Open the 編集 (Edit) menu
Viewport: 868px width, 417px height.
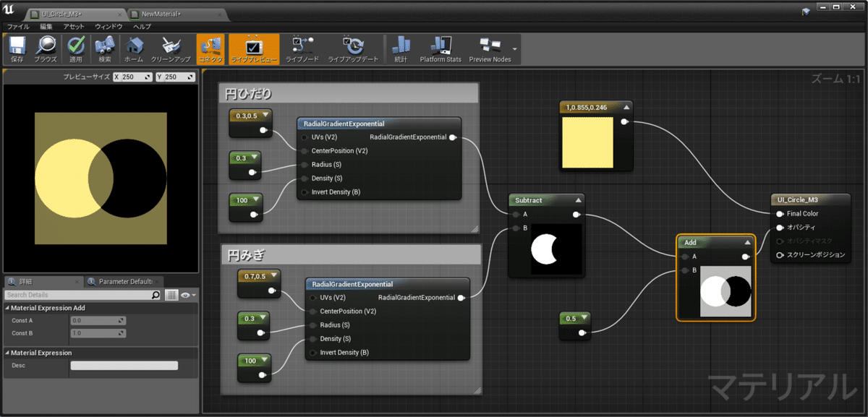pyautogui.click(x=46, y=26)
